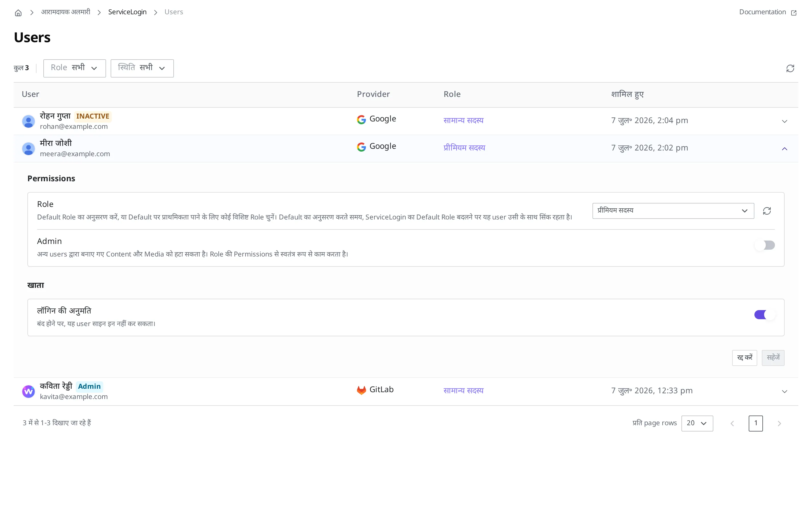
Task: Click कविता रेड्डी's avatar
Action: tap(28, 391)
